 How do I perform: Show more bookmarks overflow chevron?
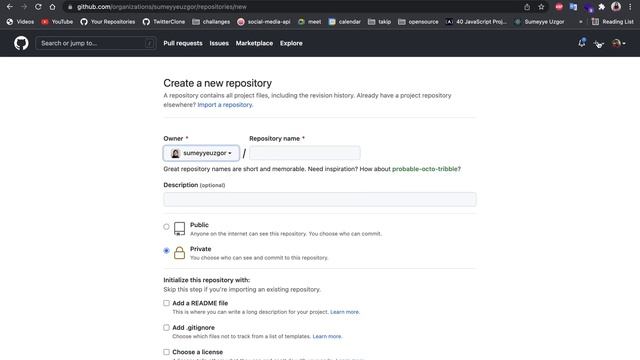580,22
